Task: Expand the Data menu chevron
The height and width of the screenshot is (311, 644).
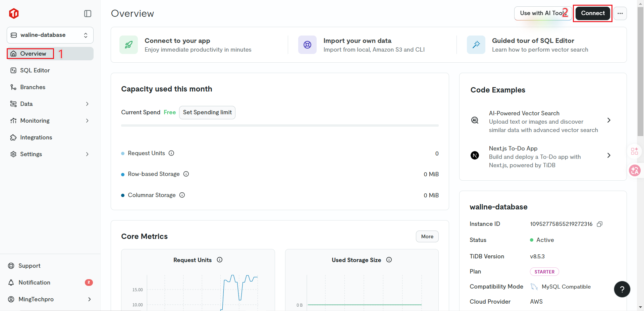Action: 87,104
